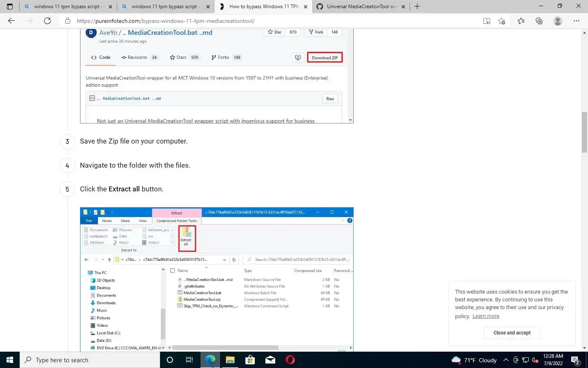The image size is (588, 368).
Task: Close the 'How to bypass Windows 11 TPM' tab
Action: (x=306, y=7)
